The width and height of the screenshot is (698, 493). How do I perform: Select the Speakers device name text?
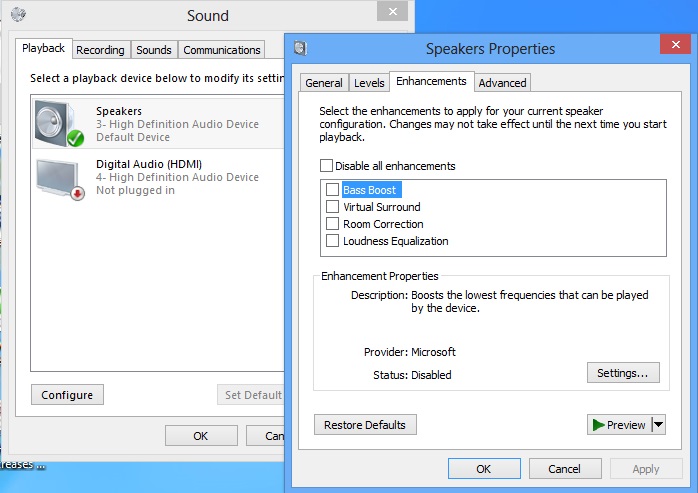point(119,111)
